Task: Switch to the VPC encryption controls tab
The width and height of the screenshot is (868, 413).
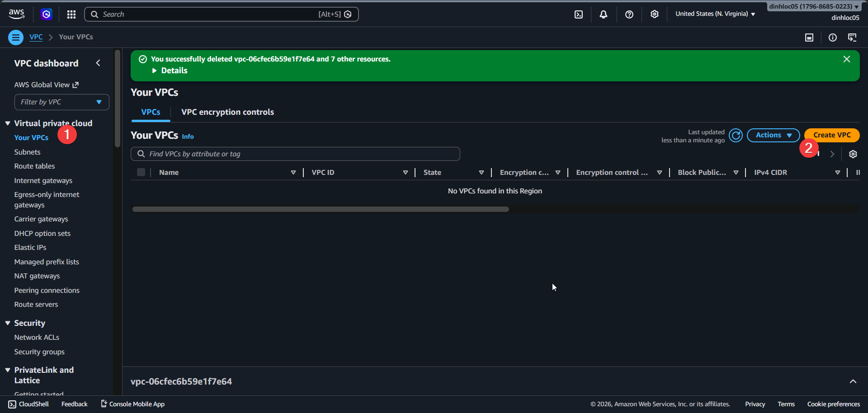Action: coord(227,112)
